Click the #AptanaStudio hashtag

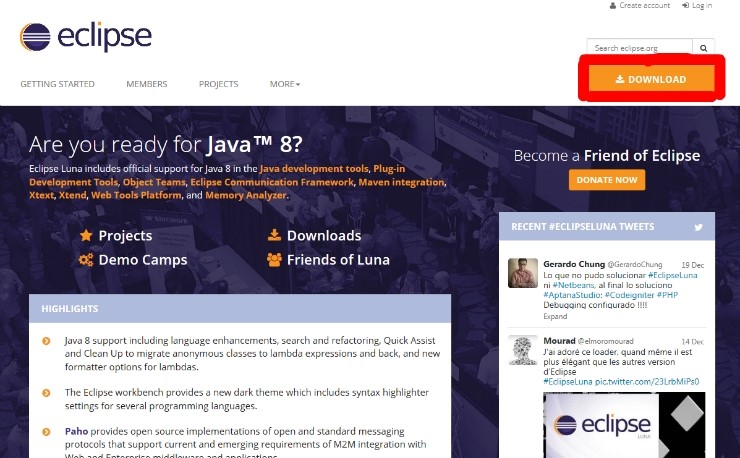click(573, 295)
